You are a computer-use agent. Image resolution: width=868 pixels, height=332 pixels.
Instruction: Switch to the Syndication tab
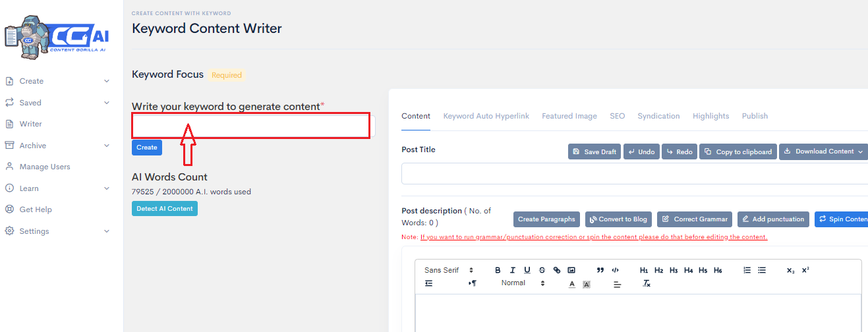pyautogui.click(x=658, y=116)
